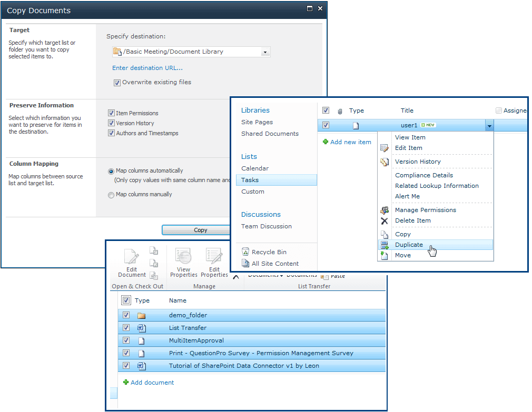Image resolution: width=532 pixels, height=412 pixels.
Task: Select Map columns automatically radio button
Action: coord(111,172)
